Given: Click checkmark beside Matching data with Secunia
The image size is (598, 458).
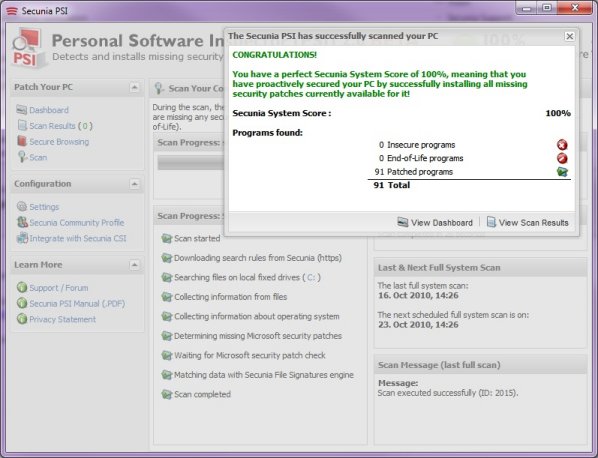Looking at the screenshot, I should [167, 375].
